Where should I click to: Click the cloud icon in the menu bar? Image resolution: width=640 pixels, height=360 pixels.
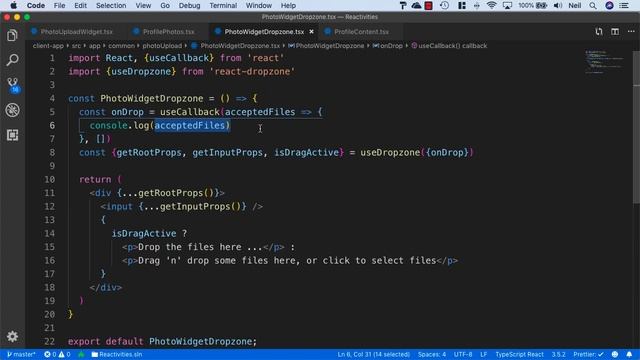point(416,5)
